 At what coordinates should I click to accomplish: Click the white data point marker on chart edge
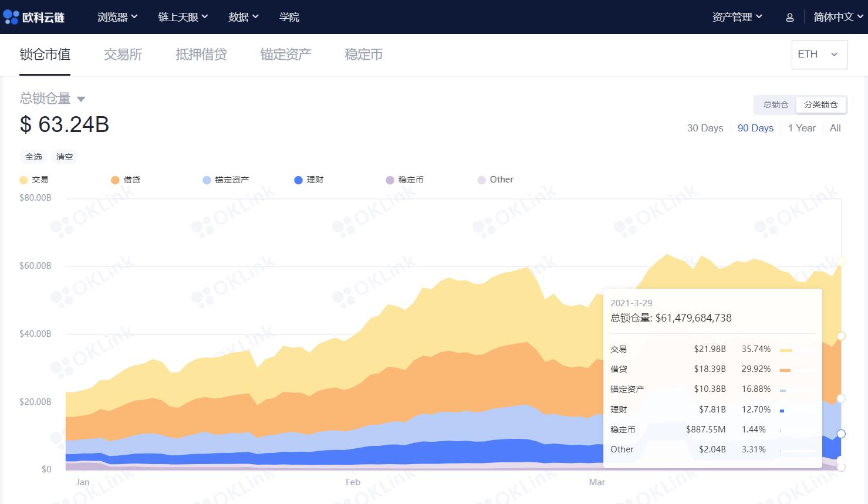click(x=841, y=261)
